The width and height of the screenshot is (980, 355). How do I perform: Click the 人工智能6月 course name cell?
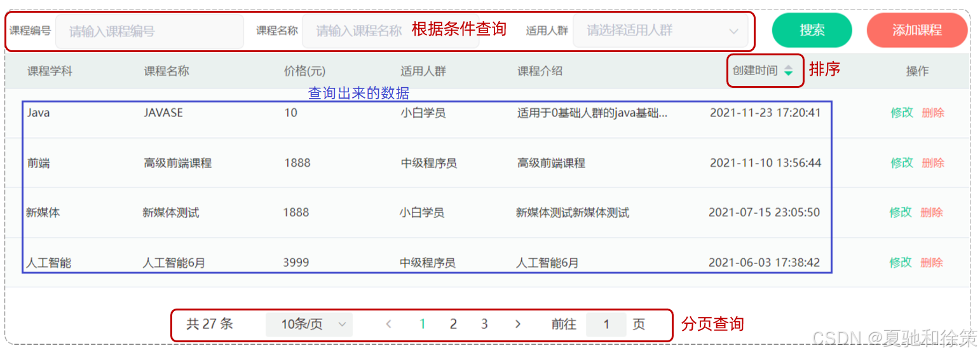click(174, 262)
